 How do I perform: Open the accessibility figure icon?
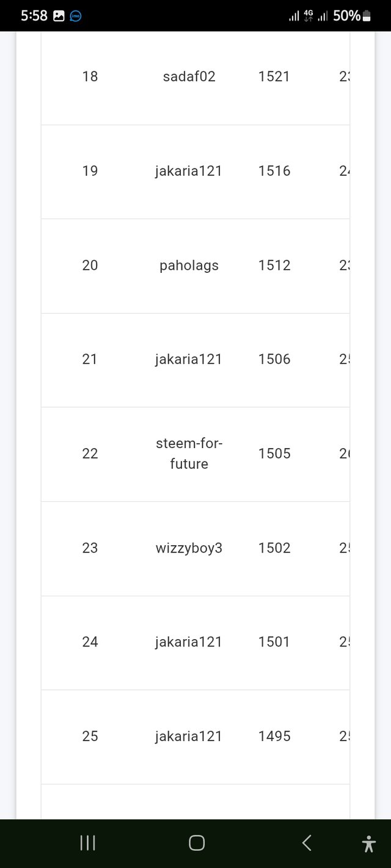pos(368,844)
